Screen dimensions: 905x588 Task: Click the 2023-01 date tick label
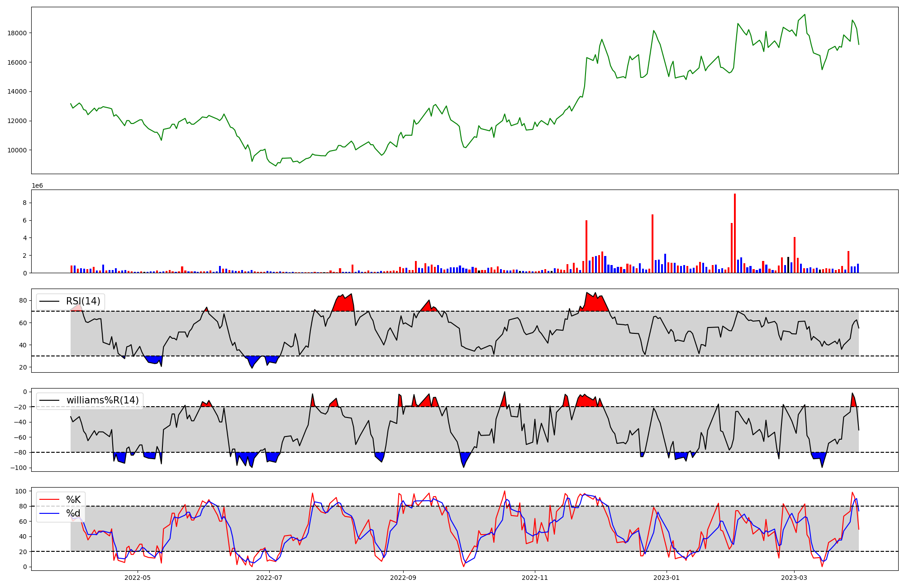coord(667,577)
